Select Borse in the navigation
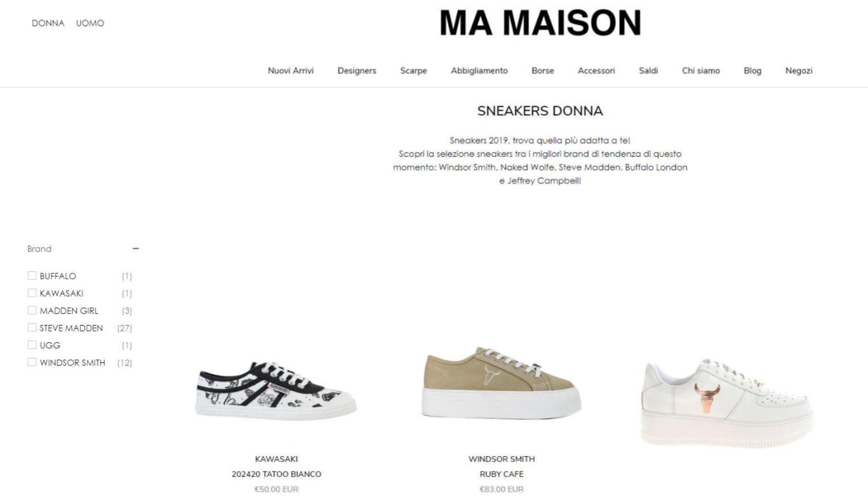Image resolution: width=868 pixels, height=500 pixels. click(x=542, y=71)
